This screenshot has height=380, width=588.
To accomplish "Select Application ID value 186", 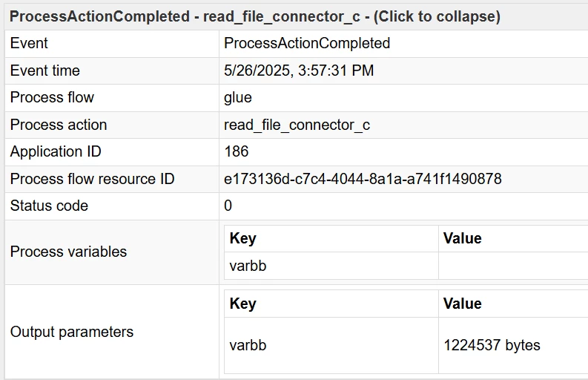I will [237, 151].
